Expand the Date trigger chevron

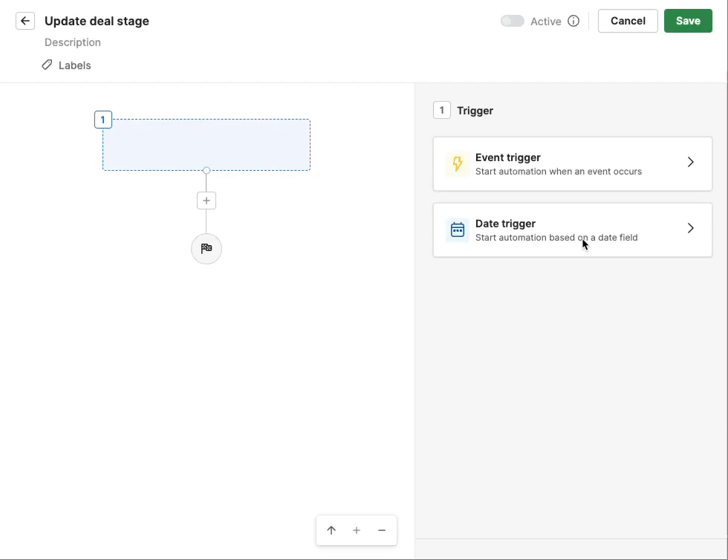(690, 229)
